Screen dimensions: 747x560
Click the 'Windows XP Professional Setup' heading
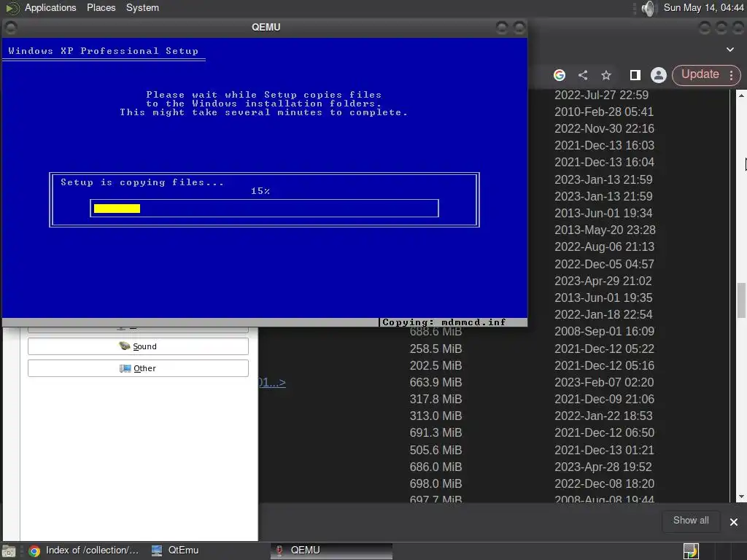(x=103, y=51)
